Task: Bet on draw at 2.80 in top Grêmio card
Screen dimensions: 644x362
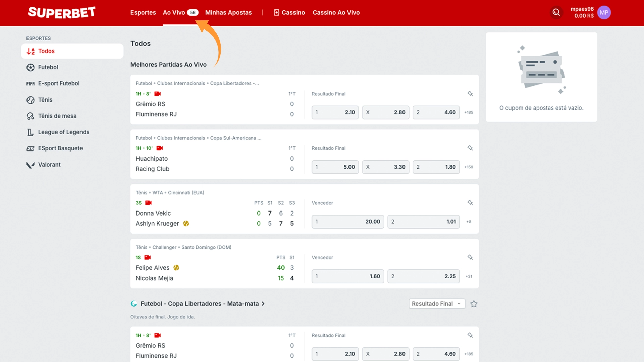Action: pyautogui.click(x=385, y=112)
